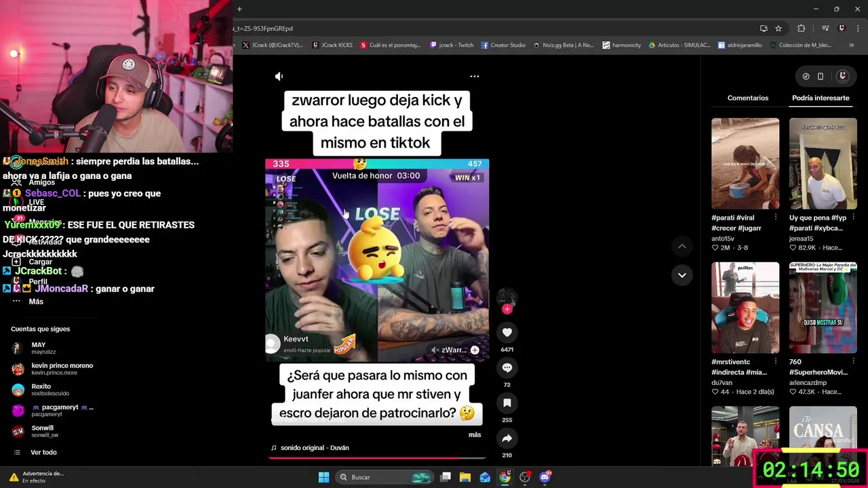Open Outlook mail icon on taskbar

click(x=485, y=477)
